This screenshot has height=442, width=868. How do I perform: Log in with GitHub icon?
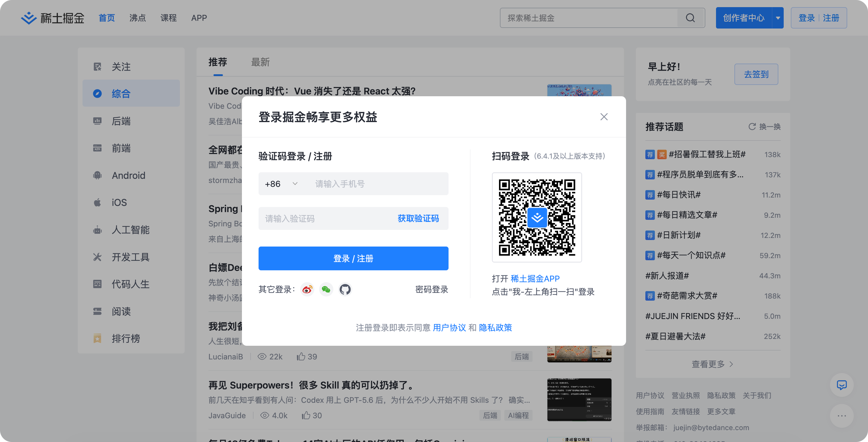[x=345, y=289]
